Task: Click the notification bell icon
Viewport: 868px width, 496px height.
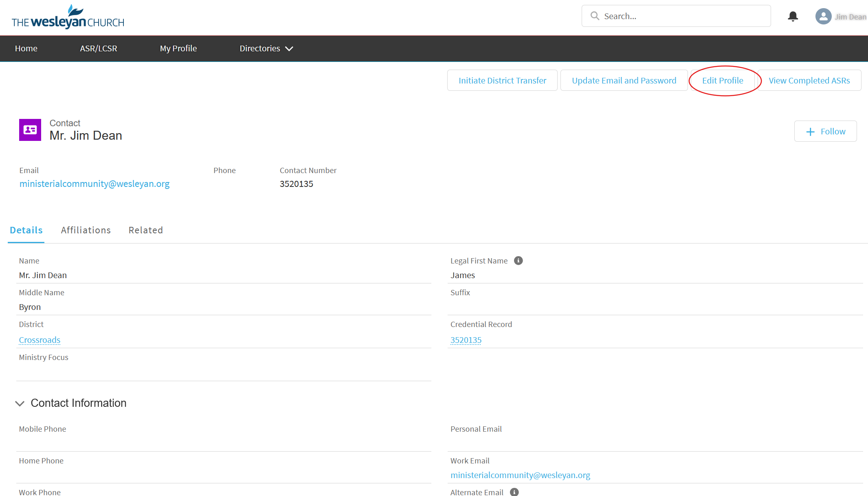Action: [793, 16]
